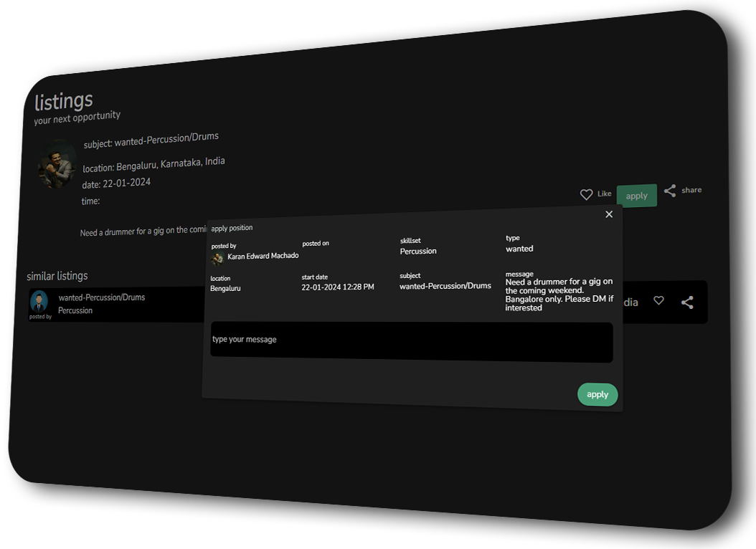This screenshot has width=756, height=549.
Task: Click the "similar listings" section heading
Action: click(x=57, y=276)
